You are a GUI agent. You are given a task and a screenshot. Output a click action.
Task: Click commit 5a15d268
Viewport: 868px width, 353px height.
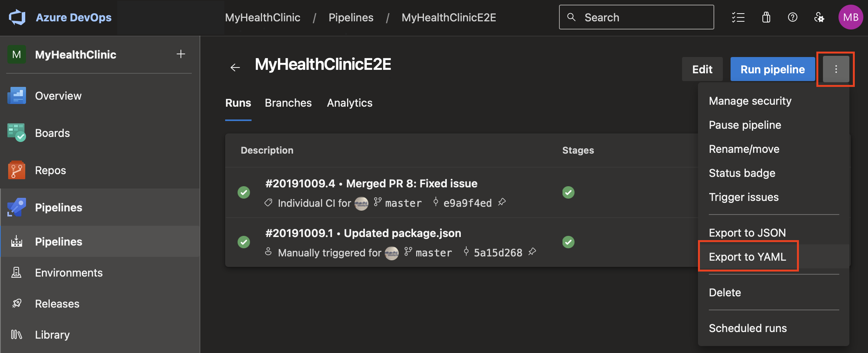coord(498,253)
